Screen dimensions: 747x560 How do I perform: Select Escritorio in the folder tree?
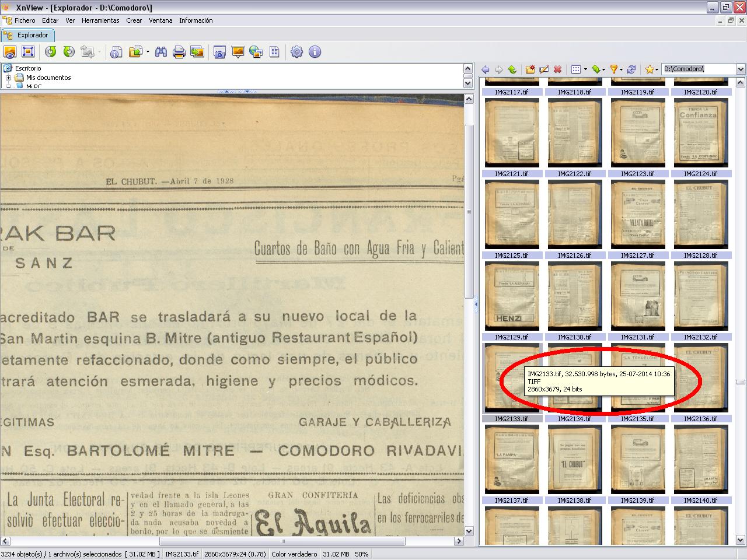click(28, 68)
